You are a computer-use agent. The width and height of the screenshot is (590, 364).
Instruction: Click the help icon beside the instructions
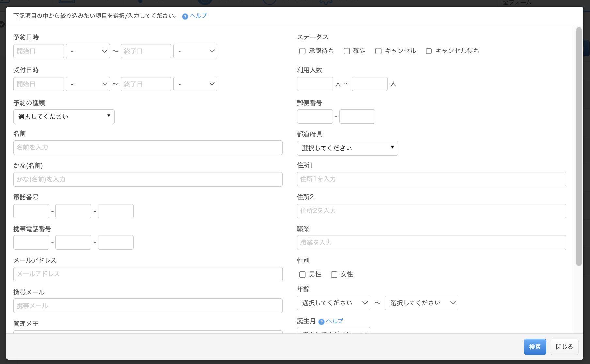point(185,16)
